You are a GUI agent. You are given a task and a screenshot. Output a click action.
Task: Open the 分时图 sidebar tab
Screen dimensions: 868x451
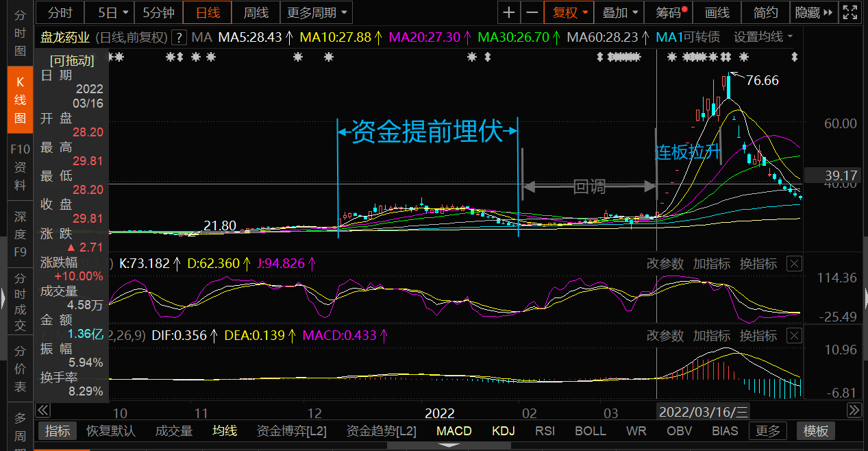[x=20, y=26]
